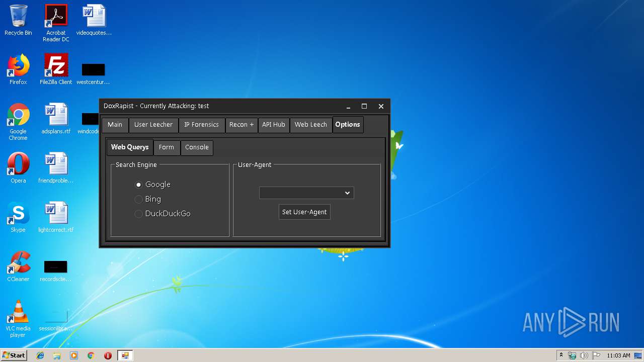
Task: Open Windows Explorer folder in taskbar
Action: click(57, 355)
